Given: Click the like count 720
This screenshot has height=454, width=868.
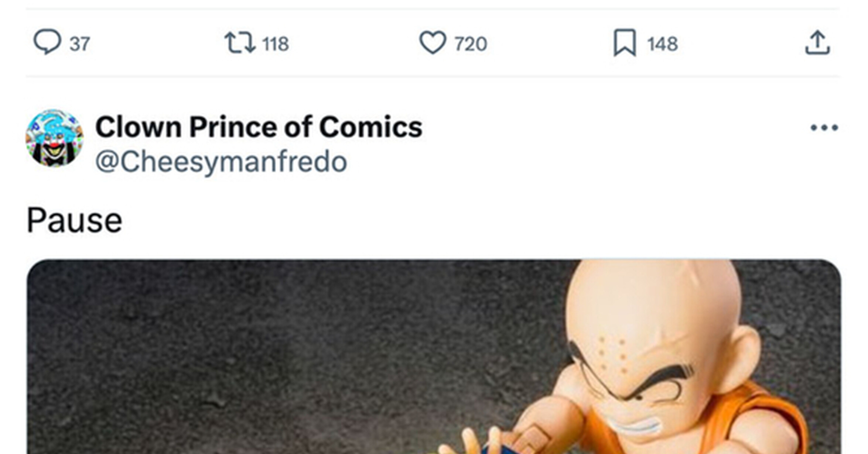Looking at the screenshot, I should click(471, 44).
